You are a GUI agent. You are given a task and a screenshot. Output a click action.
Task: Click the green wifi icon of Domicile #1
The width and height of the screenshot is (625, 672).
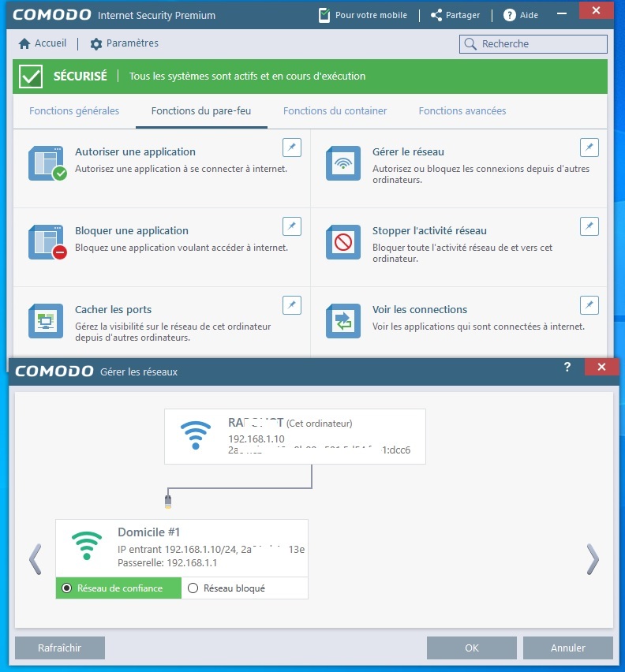[87, 546]
